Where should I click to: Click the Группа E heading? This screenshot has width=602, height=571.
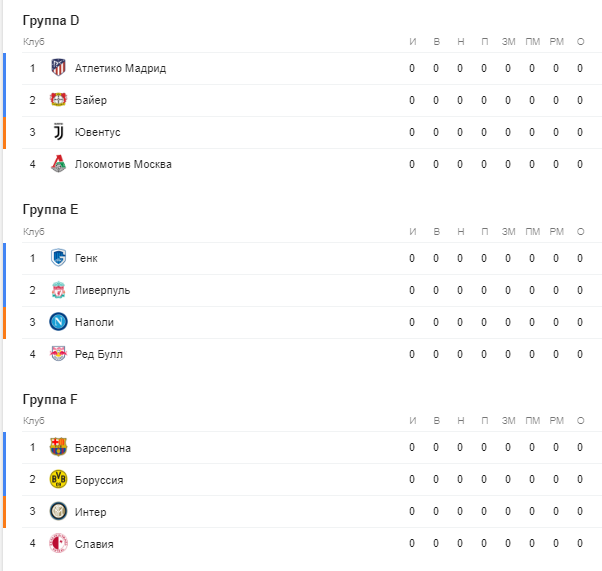point(50,210)
